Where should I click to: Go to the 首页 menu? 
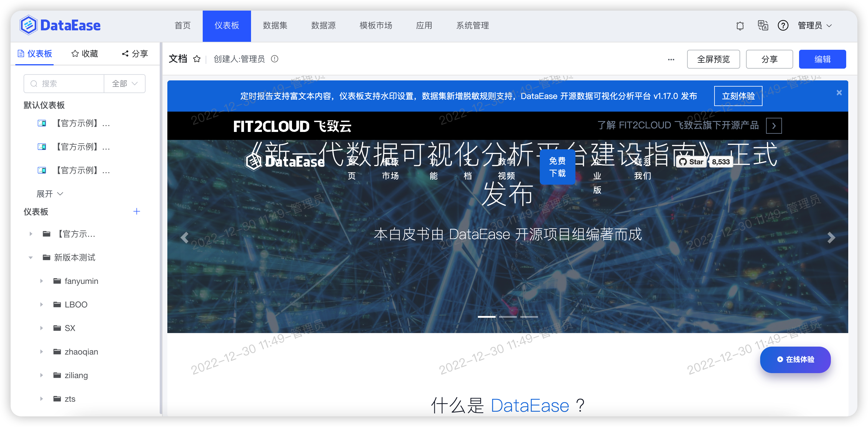click(x=182, y=26)
